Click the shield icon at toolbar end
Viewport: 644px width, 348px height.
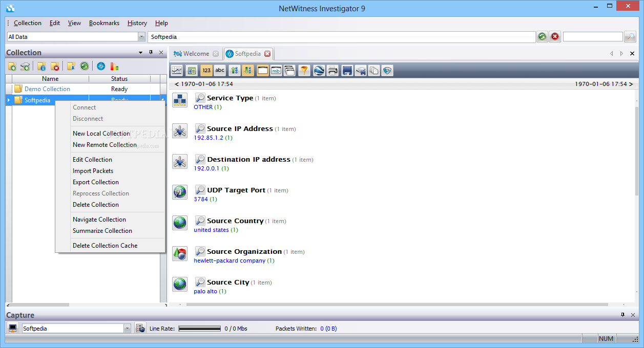click(x=387, y=71)
